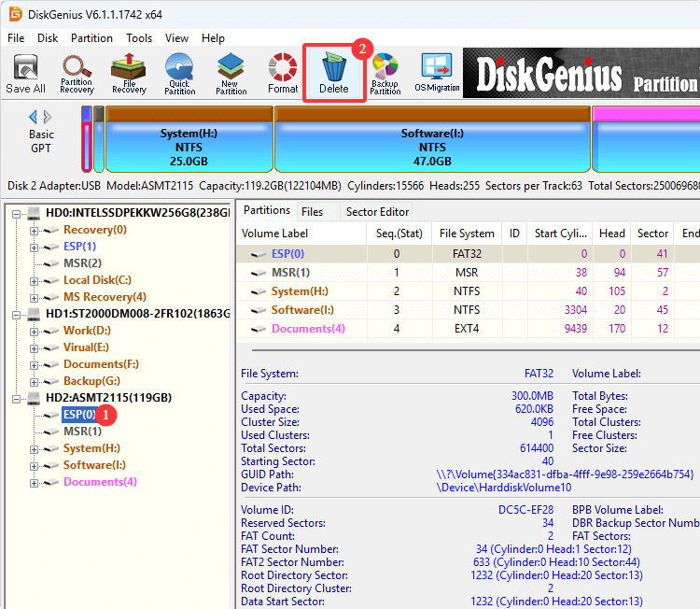The height and width of the screenshot is (609, 700).
Task: Open Backup Partition tool
Action: click(385, 74)
